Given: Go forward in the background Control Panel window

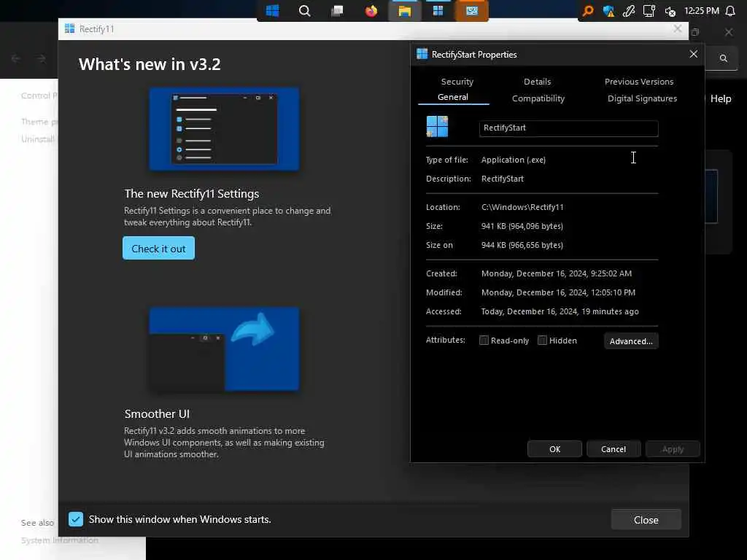Looking at the screenshot, I should click(42, 58).
